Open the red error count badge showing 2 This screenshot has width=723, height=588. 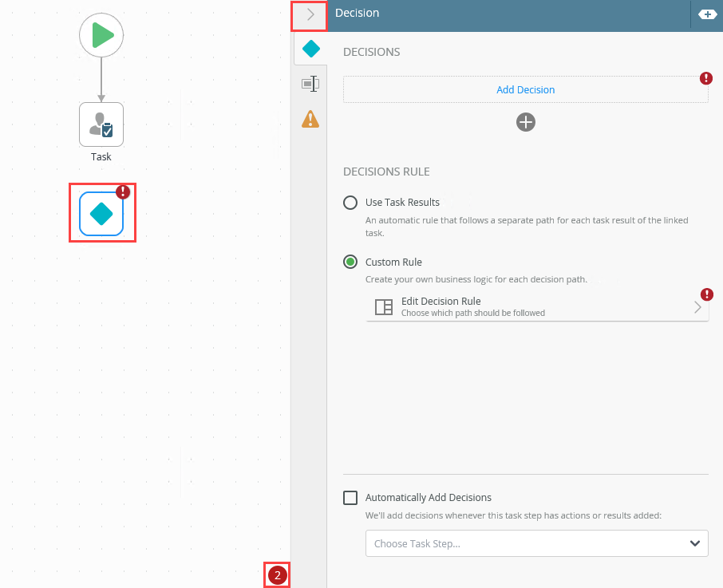tap(278, 575)
